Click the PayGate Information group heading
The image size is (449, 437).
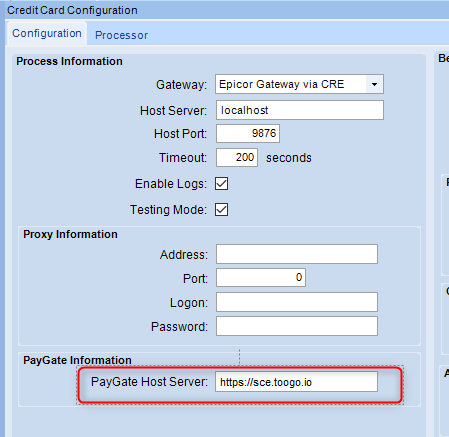pyautogui.click(x=77, y=360)
